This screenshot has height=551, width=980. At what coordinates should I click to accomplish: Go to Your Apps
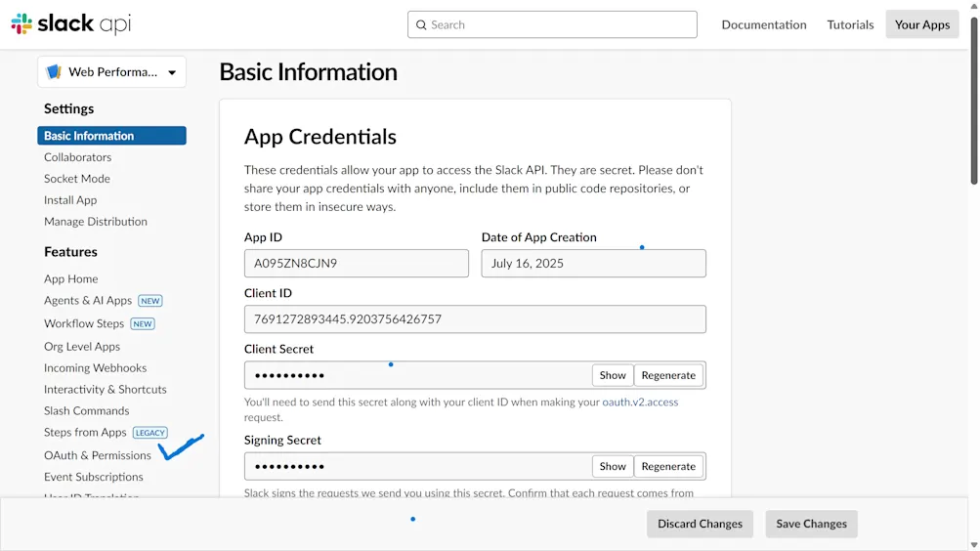(922, 24)
